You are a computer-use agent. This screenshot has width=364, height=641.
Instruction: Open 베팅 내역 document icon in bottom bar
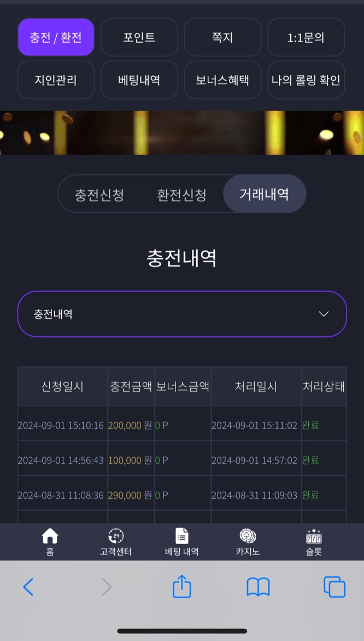[x=182, y=535]
